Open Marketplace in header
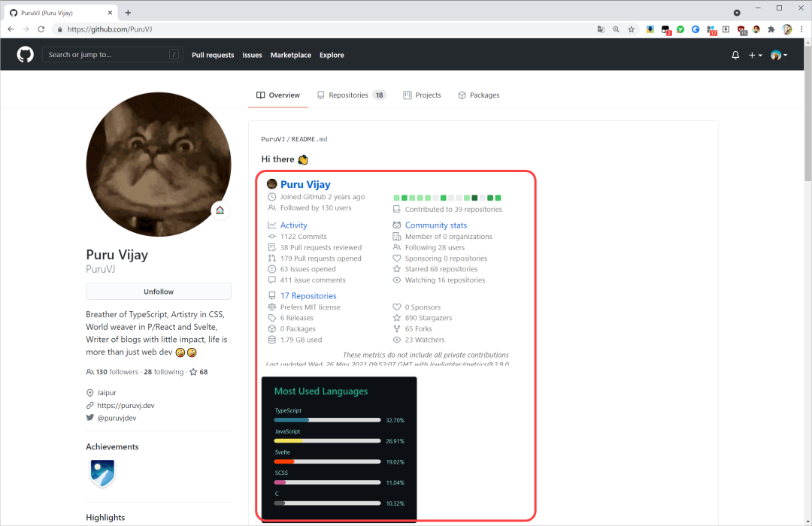Image resolution: width=812 pixels, height=526 pixels. 290,55
